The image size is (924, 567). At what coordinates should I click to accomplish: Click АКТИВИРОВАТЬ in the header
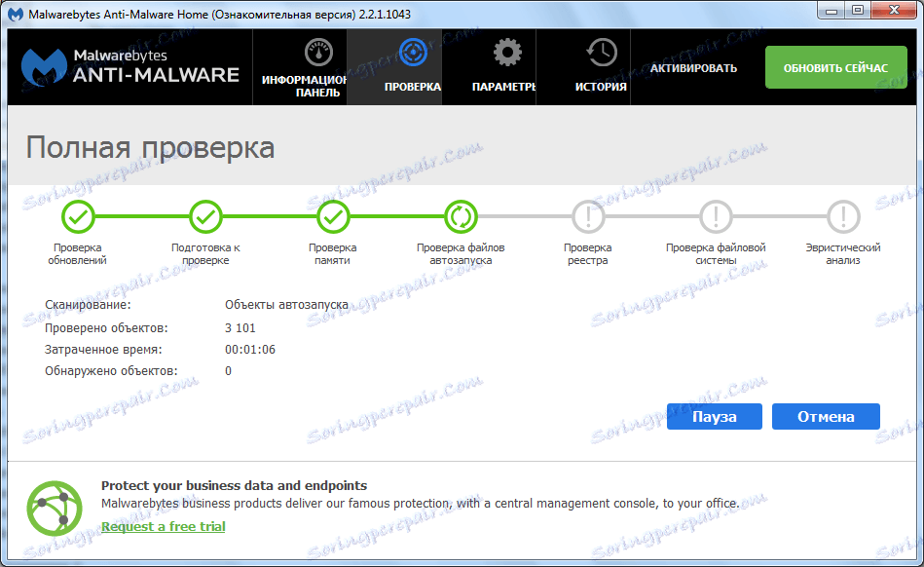click(x=693, y=68)
